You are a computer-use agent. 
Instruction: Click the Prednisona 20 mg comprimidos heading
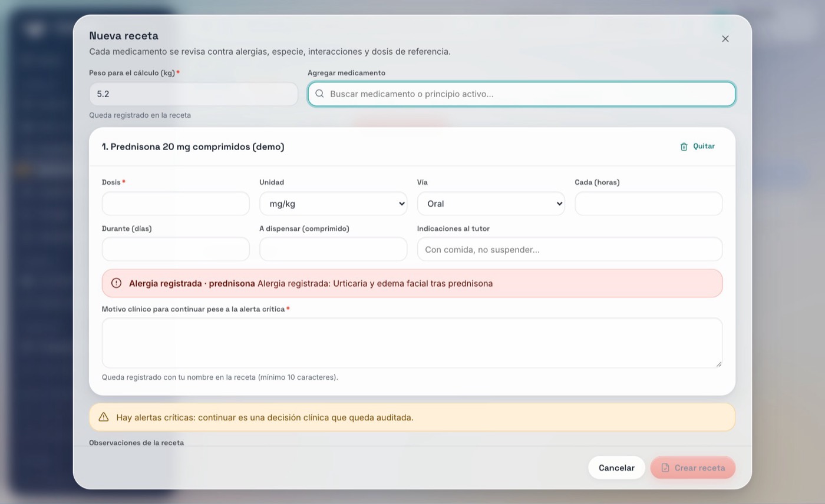point(193,147)
